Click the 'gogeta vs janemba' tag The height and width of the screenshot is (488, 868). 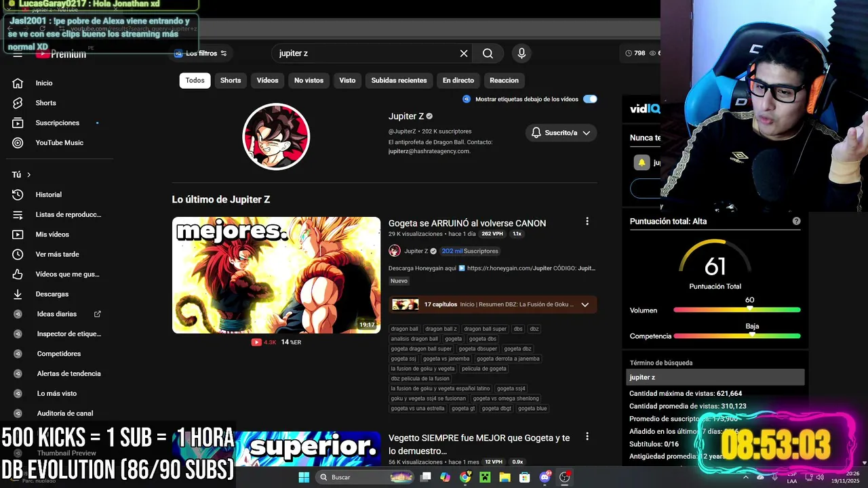(x=446, y=359)
